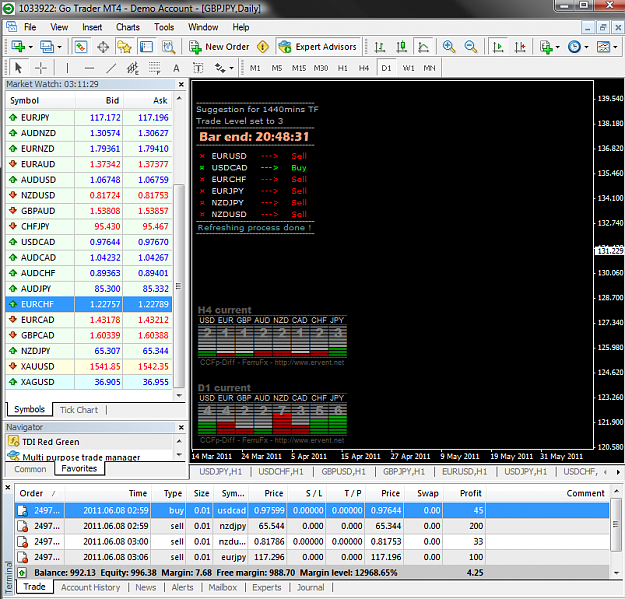Switch to bar chart display

pos(379,47)
